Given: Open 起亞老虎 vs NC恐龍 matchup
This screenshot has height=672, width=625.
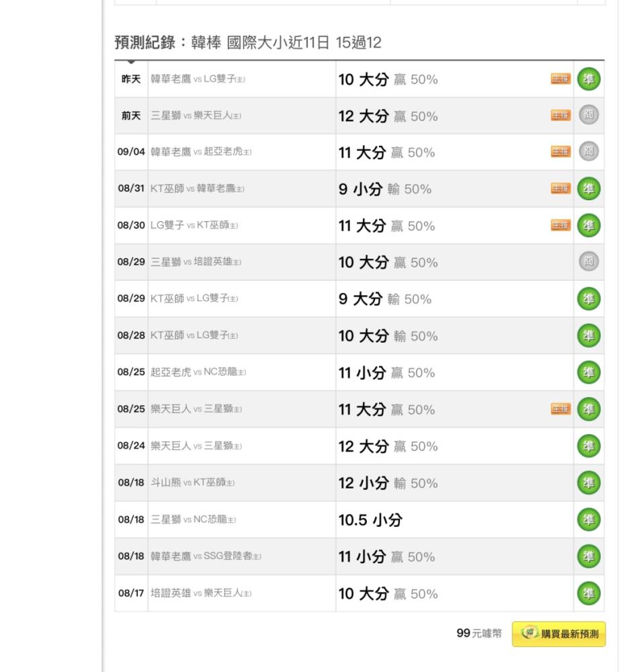Looking at the screenshot, I should click(x=198, y=372).
